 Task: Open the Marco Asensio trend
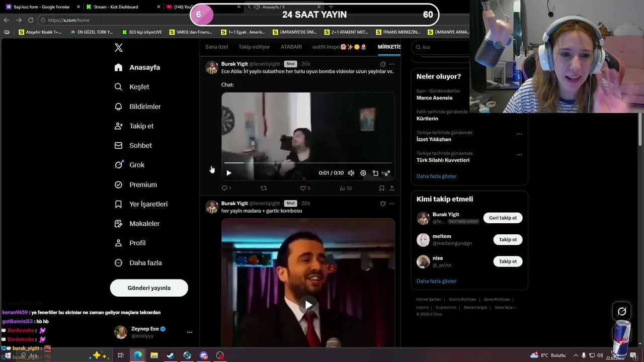click(x=434, y=98)
